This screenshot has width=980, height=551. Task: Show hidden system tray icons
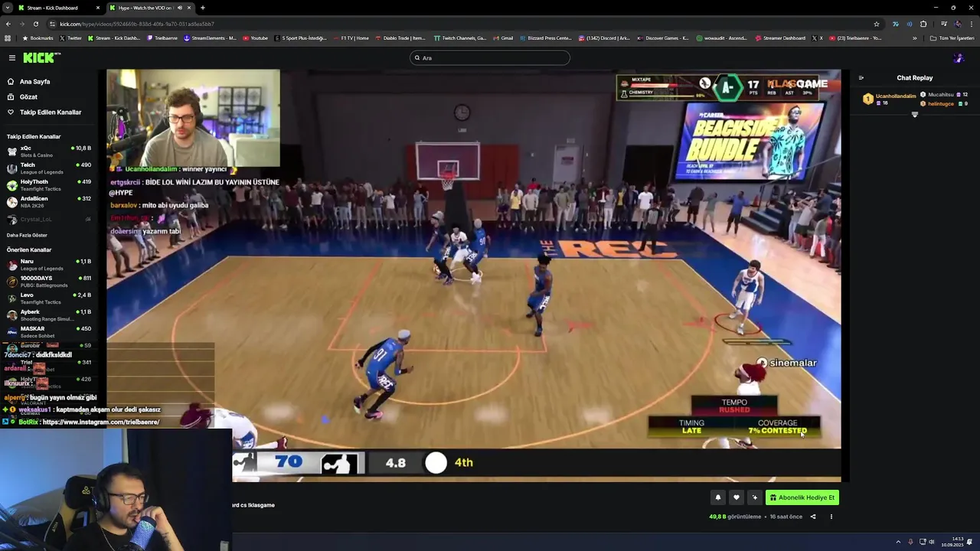(898, 542)
